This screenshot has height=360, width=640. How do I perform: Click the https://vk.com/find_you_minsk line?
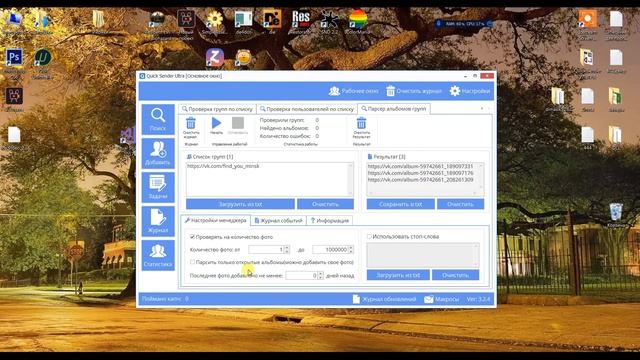click(223, 166)
